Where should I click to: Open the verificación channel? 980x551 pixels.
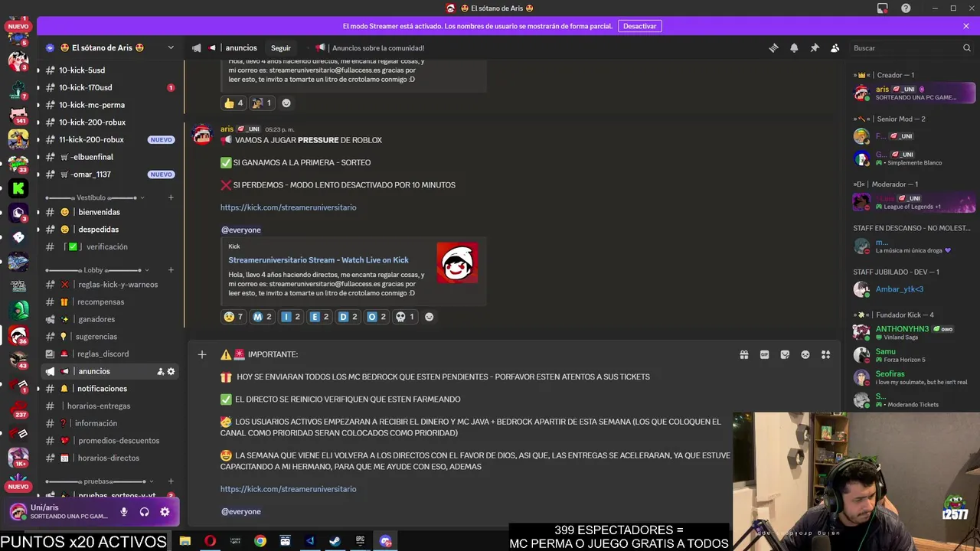[x=109, y=246]
